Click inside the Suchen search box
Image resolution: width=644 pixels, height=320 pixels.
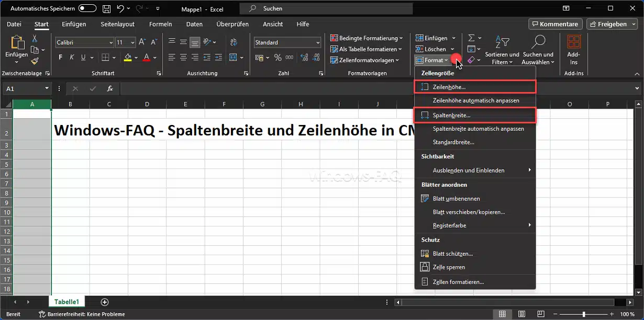pyautogui.click(x=325, y=9)
